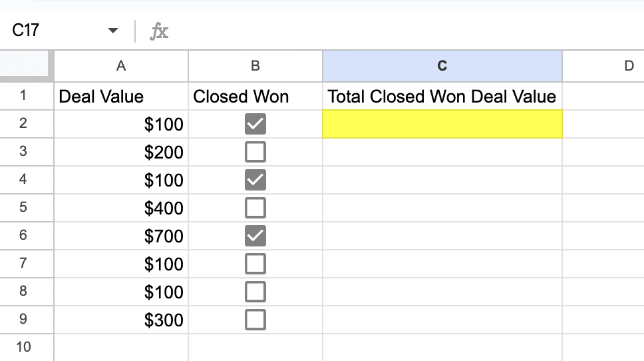Select the Total Closed Won Deal Value cell
Screen dimensions: 644x361
click(442, 97)
